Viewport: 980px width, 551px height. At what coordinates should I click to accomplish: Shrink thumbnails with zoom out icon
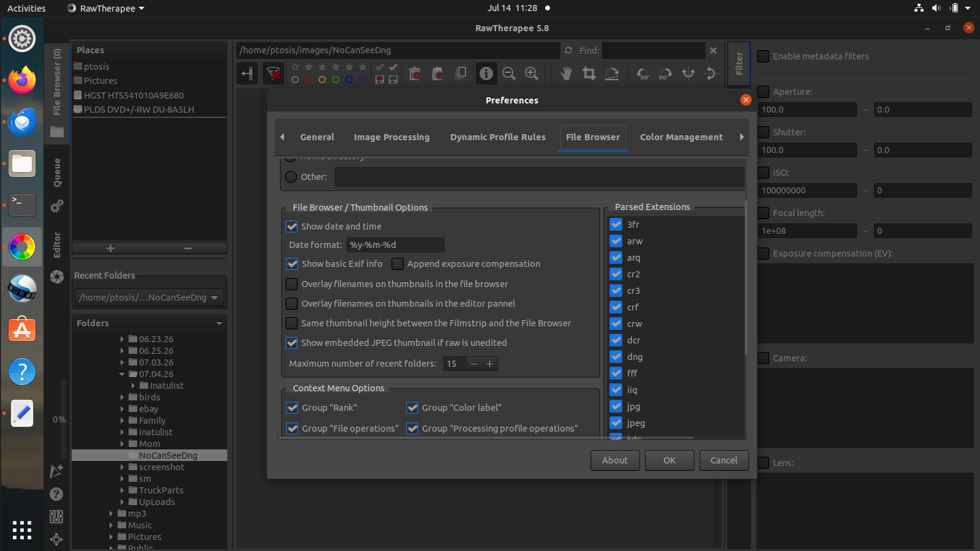[x=509, y=73]
